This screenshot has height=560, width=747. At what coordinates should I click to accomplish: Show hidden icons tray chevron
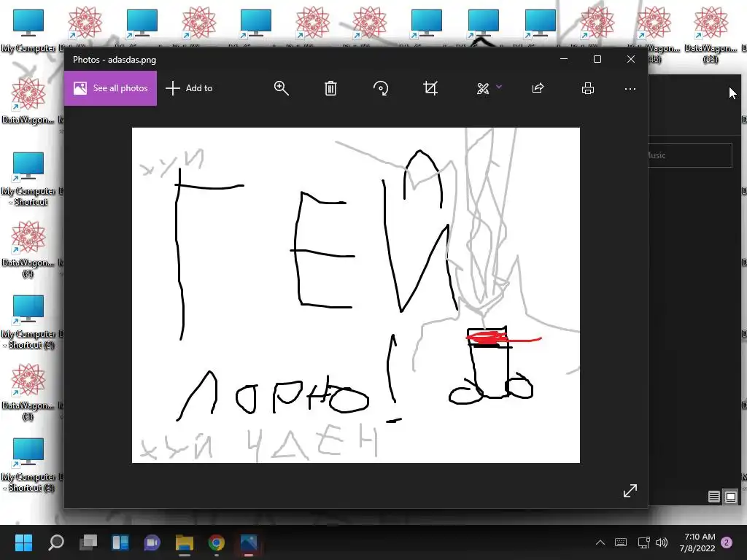(600, 542)
